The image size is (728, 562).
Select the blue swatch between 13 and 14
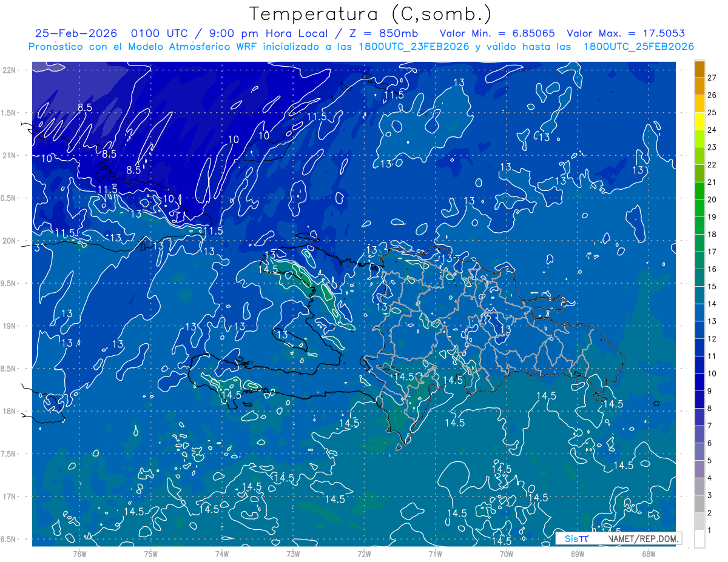(699, 312)
